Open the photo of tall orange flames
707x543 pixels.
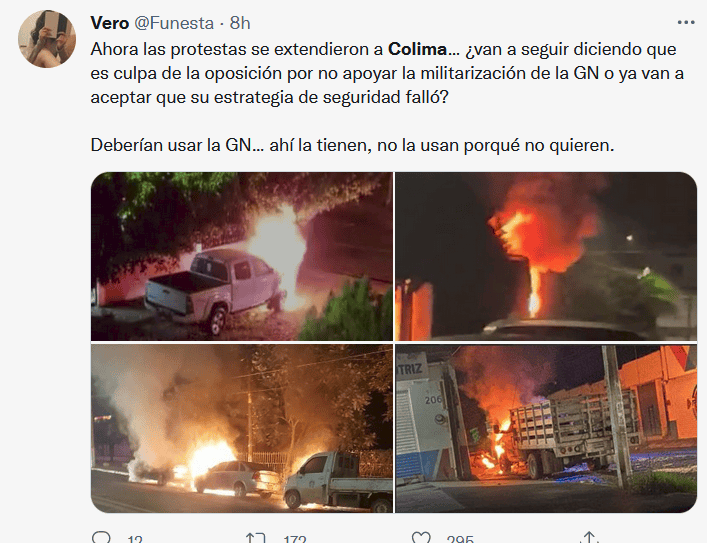(x=546, y=256)
